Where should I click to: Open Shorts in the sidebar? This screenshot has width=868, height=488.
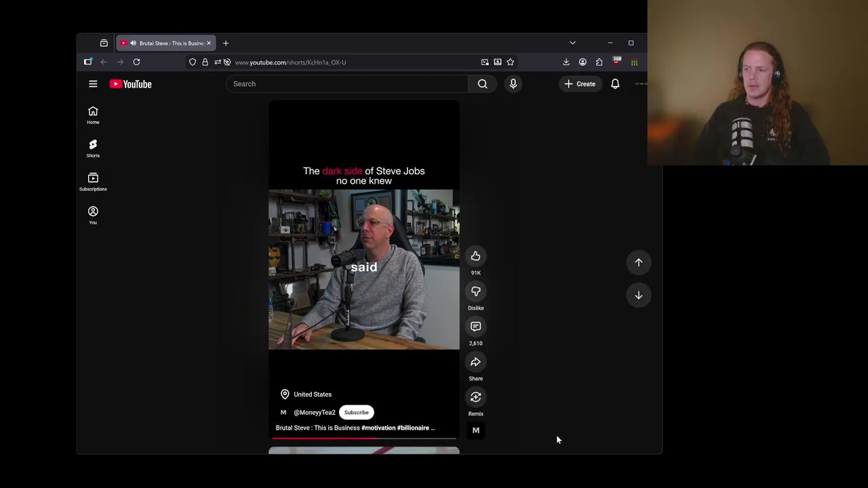tap(93, 148)
